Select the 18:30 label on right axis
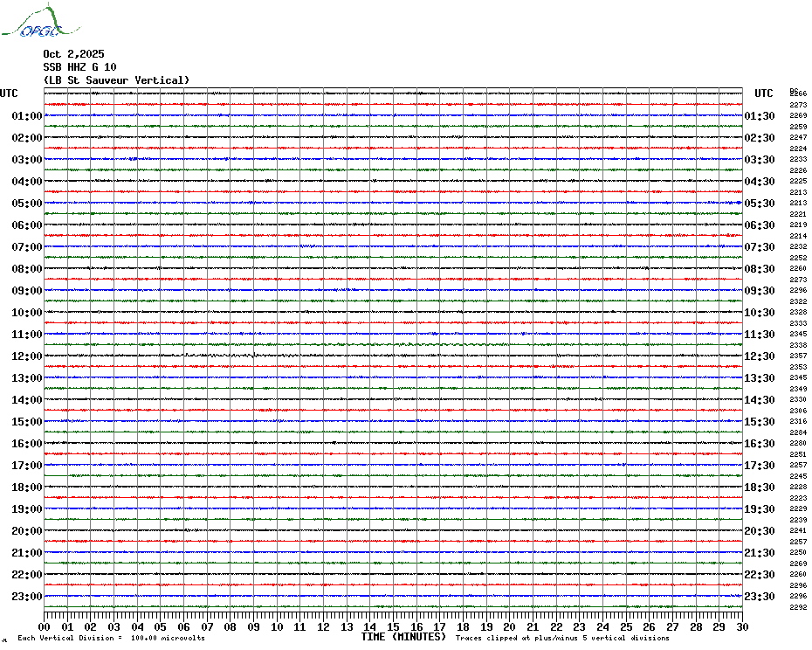Screen dimensions: 812x650 coord(760,487)
